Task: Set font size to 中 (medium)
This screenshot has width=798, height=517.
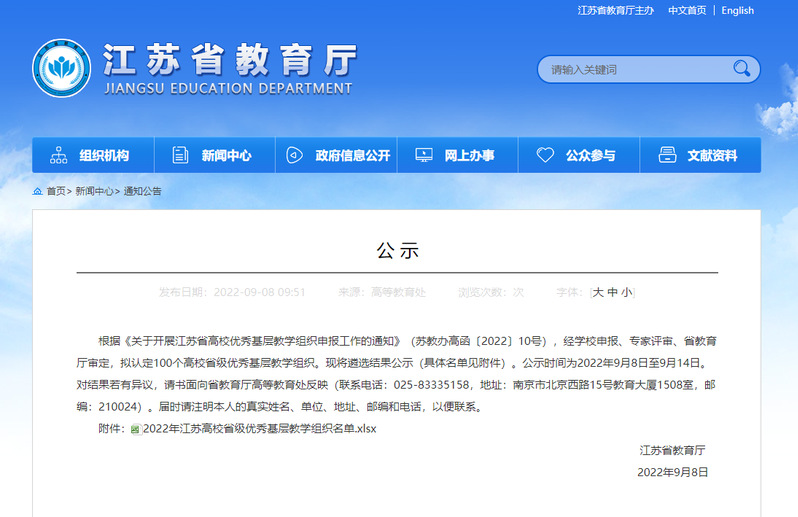Action: pyautogui.click(x=612, y=292)
